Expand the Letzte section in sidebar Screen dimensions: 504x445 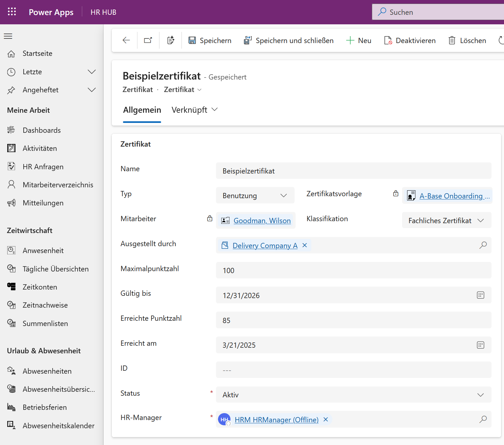tap(92, 72)
